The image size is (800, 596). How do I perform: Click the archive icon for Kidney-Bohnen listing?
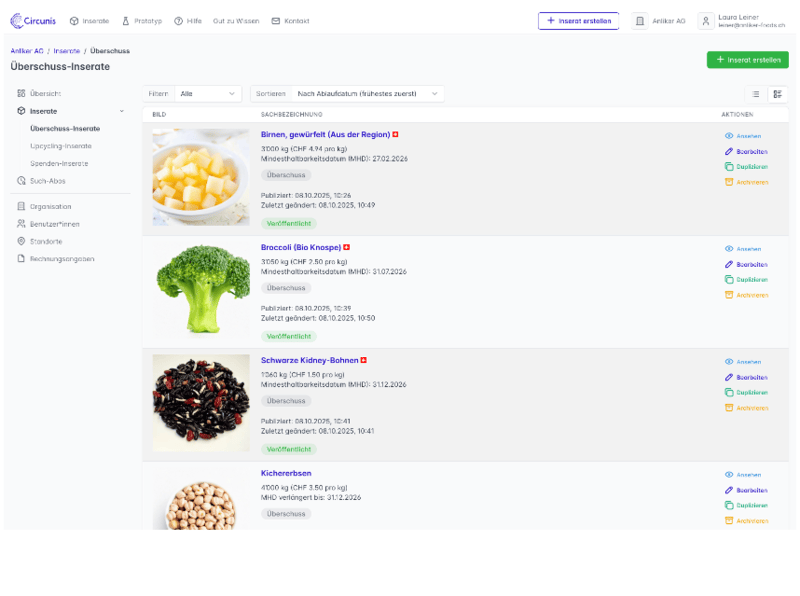pos(729,408)
